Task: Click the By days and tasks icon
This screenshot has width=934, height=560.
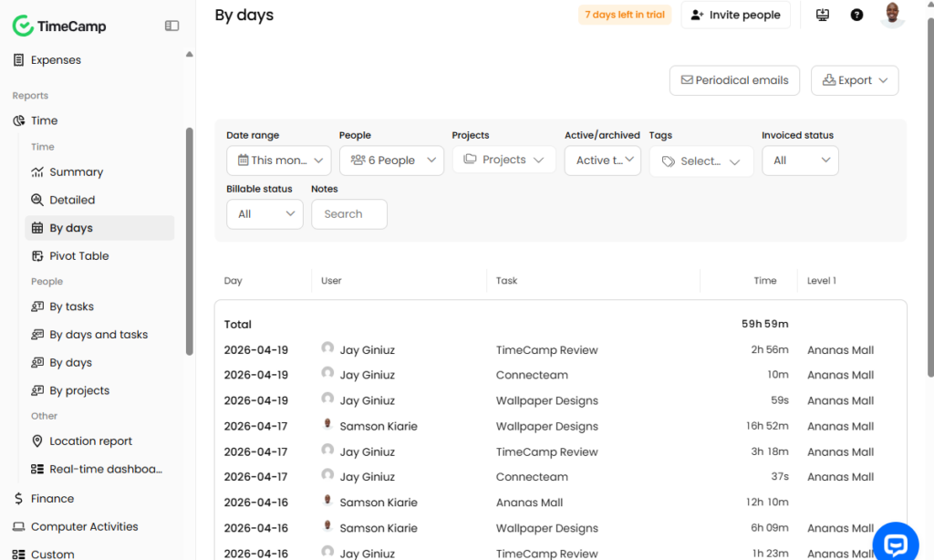Action: 36,335
